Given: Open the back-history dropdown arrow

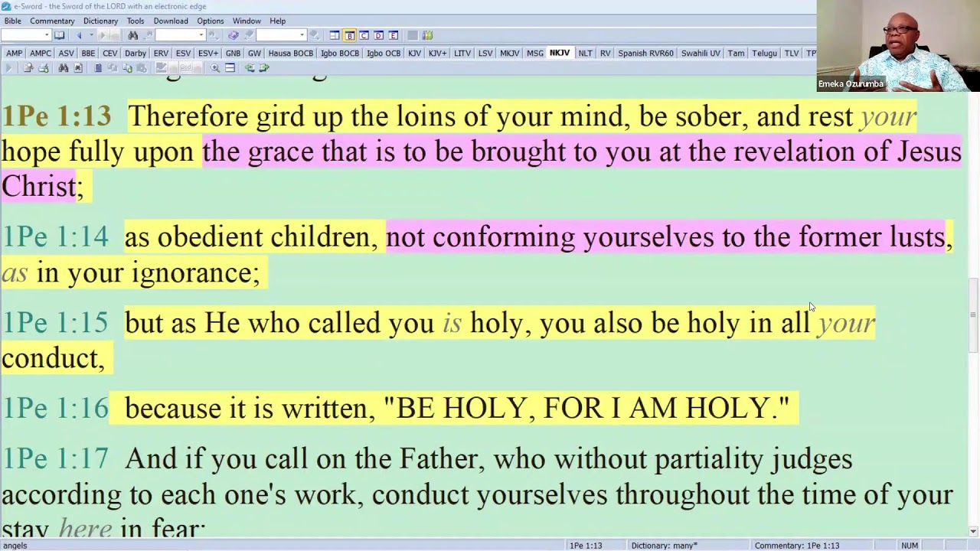Looking at the screenshot, I should [91, 35].
